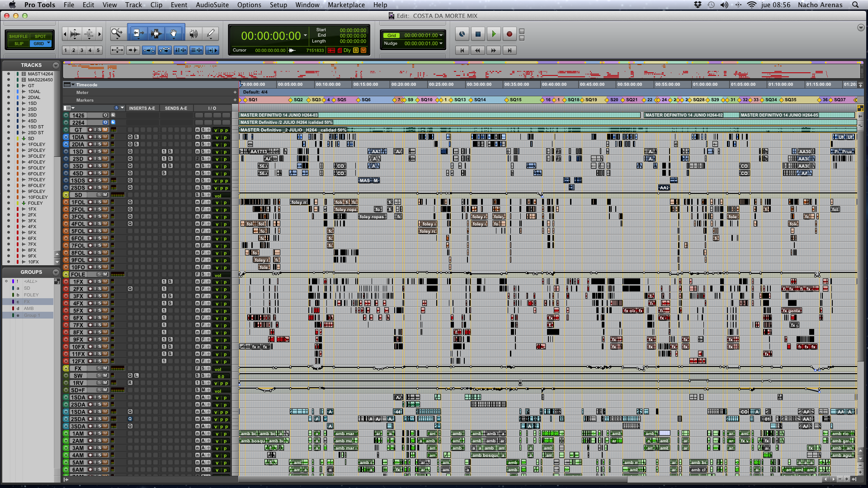Click zoom preset button 3
The height and width of the screenshot is (488, 868).
pyautogui.click(x=82, y=50)
